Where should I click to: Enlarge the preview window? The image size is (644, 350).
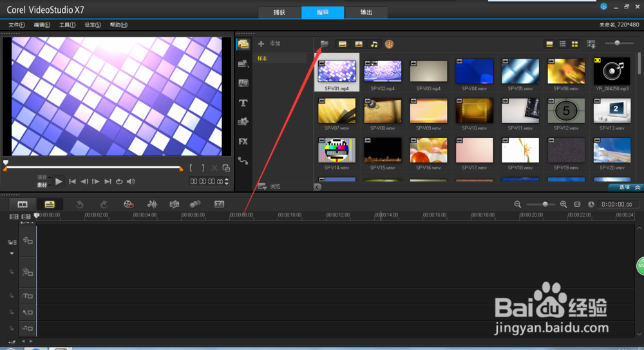click(226, 168)
